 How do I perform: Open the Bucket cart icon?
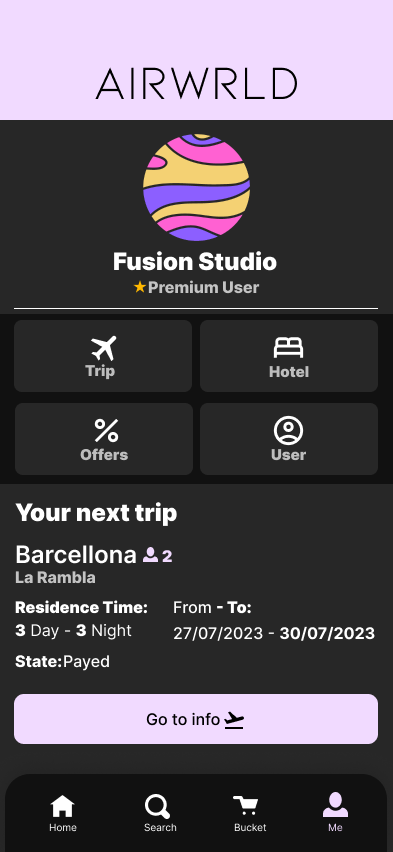[x=246, y=806]
